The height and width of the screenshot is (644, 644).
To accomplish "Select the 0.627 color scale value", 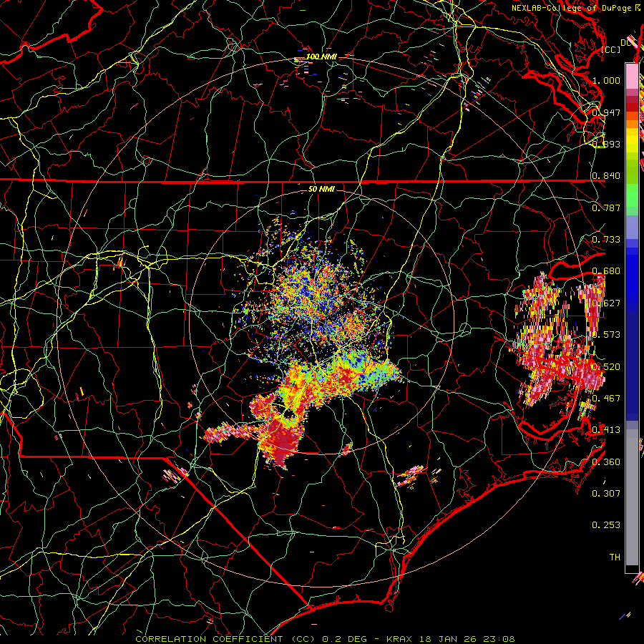I will point(606,303).
